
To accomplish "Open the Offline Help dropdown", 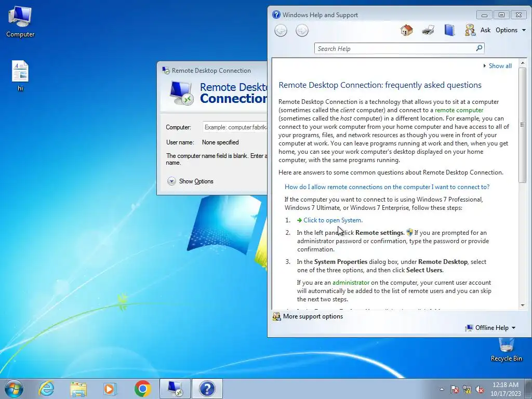I will point(490,328).
